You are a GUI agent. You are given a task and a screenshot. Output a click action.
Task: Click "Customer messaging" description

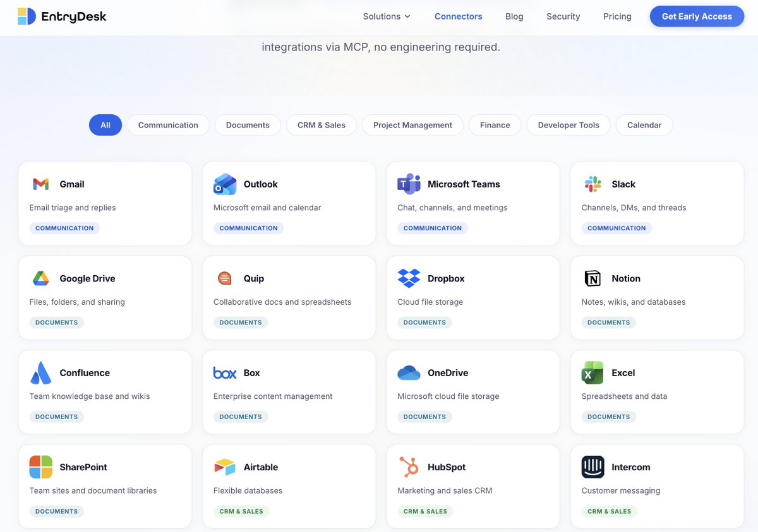621,490
